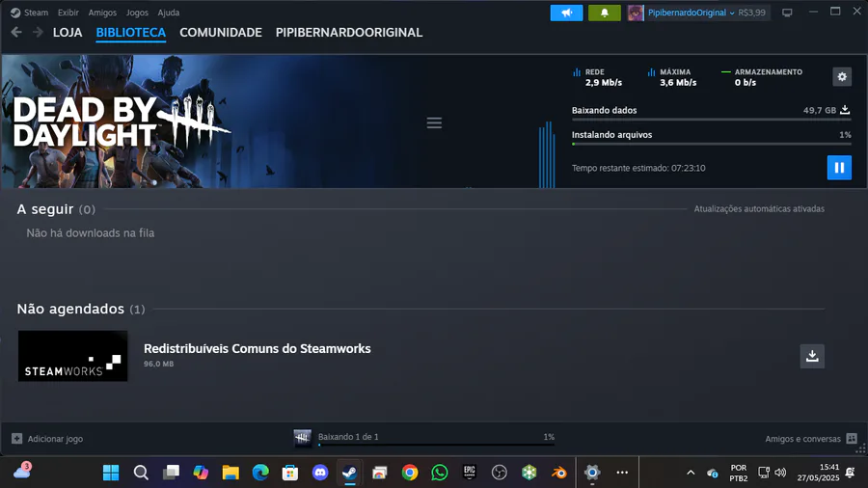Open taskbar search
The image size is (868, 488).
point(141,473)
